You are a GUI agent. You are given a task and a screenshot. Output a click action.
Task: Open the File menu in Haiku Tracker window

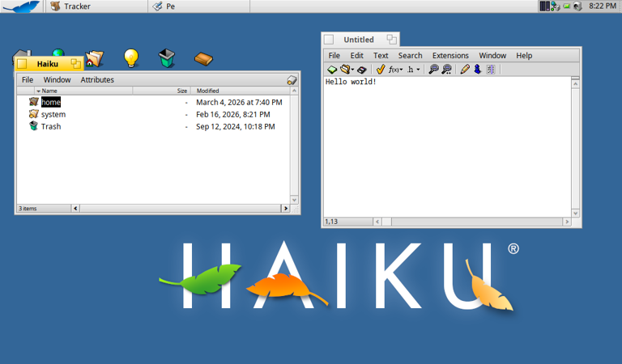[28, 79]
